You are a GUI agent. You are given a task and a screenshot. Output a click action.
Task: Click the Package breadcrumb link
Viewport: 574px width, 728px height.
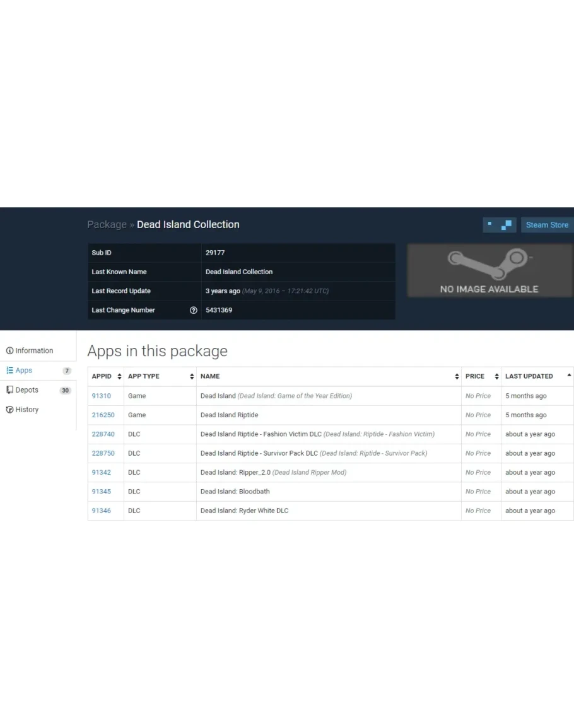click(x=107, y=225)
